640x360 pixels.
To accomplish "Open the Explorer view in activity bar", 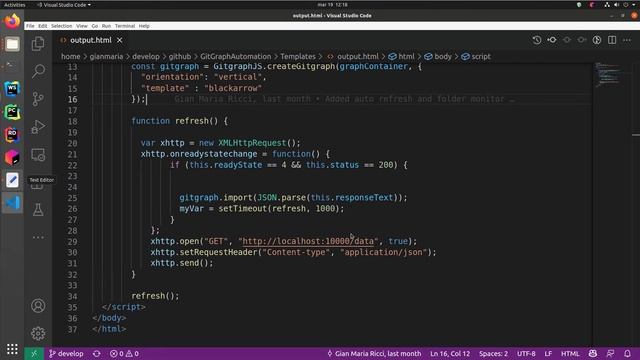I will (38, 43).
